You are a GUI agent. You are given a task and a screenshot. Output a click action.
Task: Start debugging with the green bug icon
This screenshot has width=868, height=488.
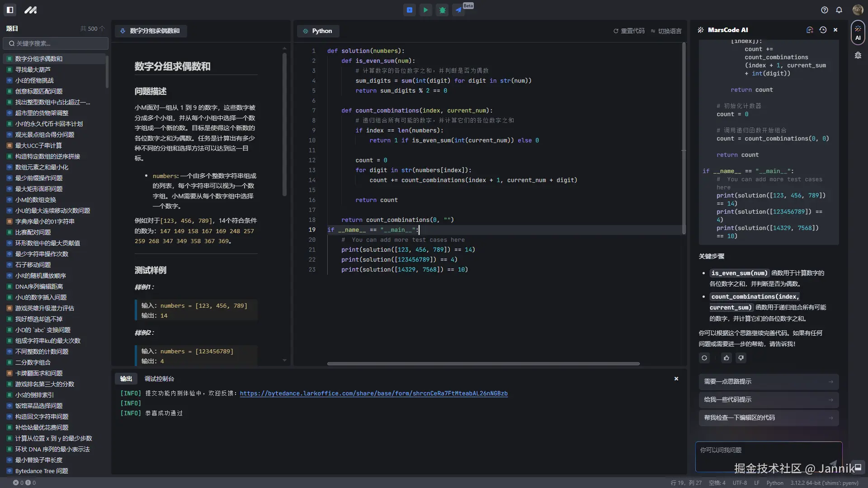442,10
